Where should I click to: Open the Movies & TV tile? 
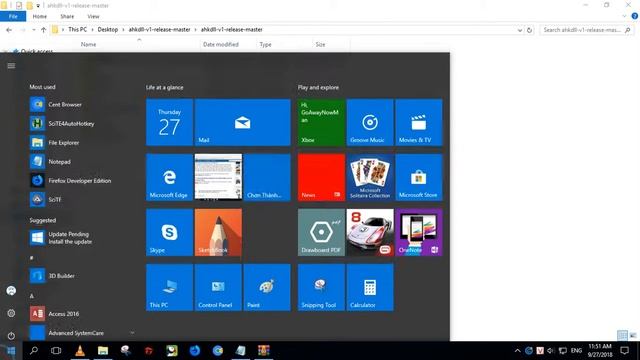pyautogui.click(x=419, y=122)
